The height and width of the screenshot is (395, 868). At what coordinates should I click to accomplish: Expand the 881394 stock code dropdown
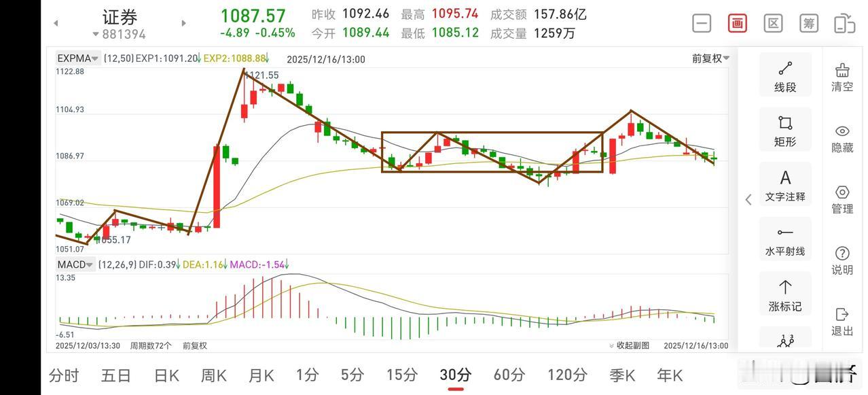coord(120,34)
